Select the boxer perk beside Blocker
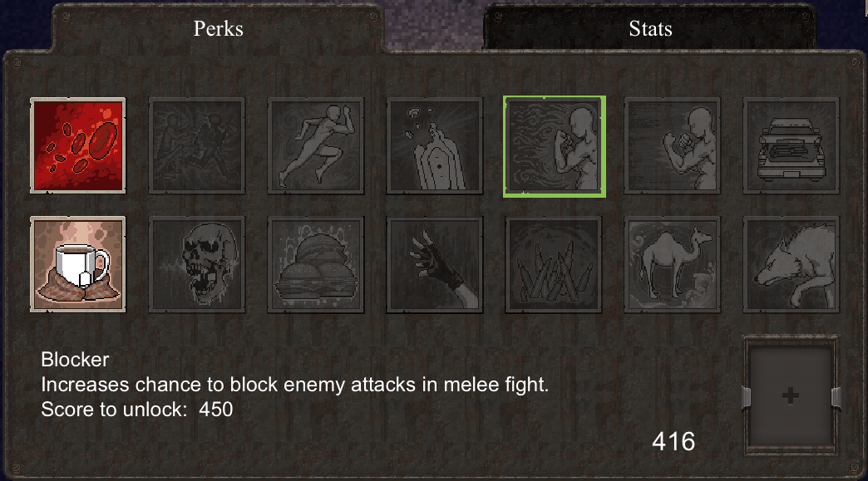 (672, 146)
